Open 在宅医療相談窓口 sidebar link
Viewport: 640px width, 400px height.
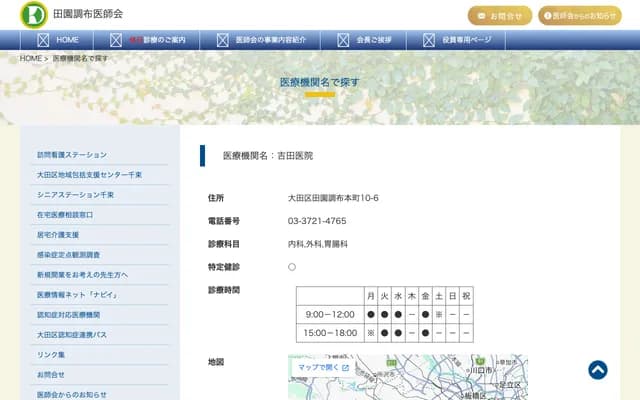tap(65, 215)
